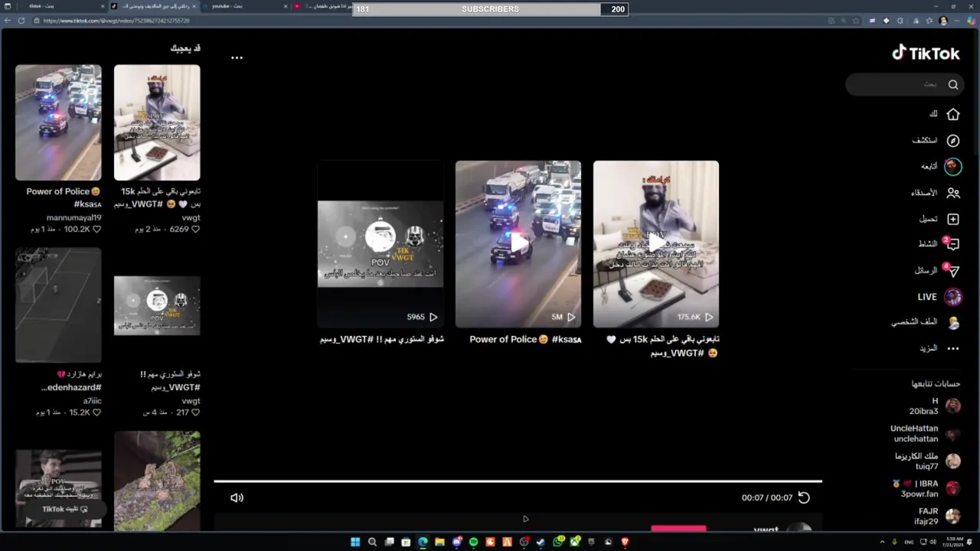Open followed account unclehattan
This screenshot has height=551, width=980.
tap(926, 434)
